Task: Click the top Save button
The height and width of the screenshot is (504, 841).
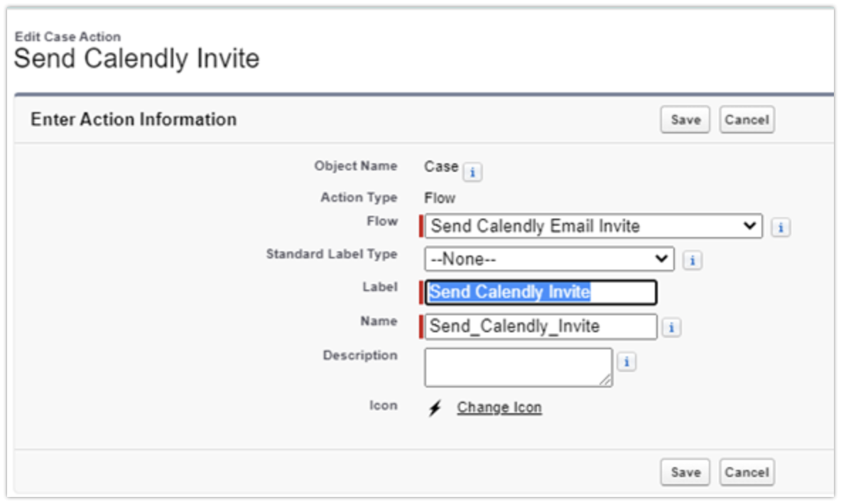Action: pyautogui.click(x=684, y=119)
